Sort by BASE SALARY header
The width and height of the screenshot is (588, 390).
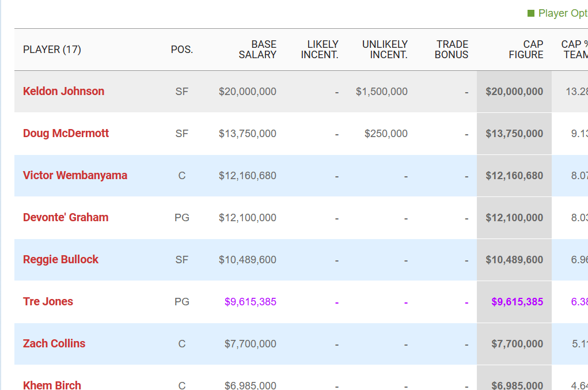click(257, 50)
